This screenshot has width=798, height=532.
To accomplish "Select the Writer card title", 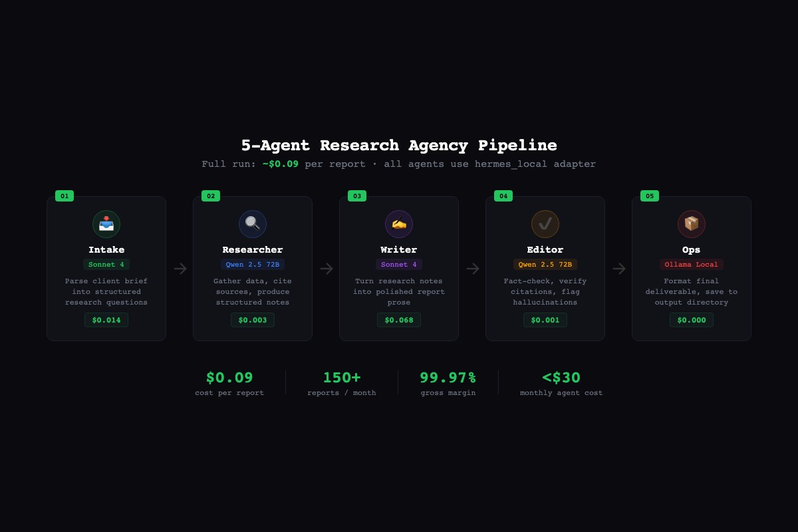I will [399, 250].
